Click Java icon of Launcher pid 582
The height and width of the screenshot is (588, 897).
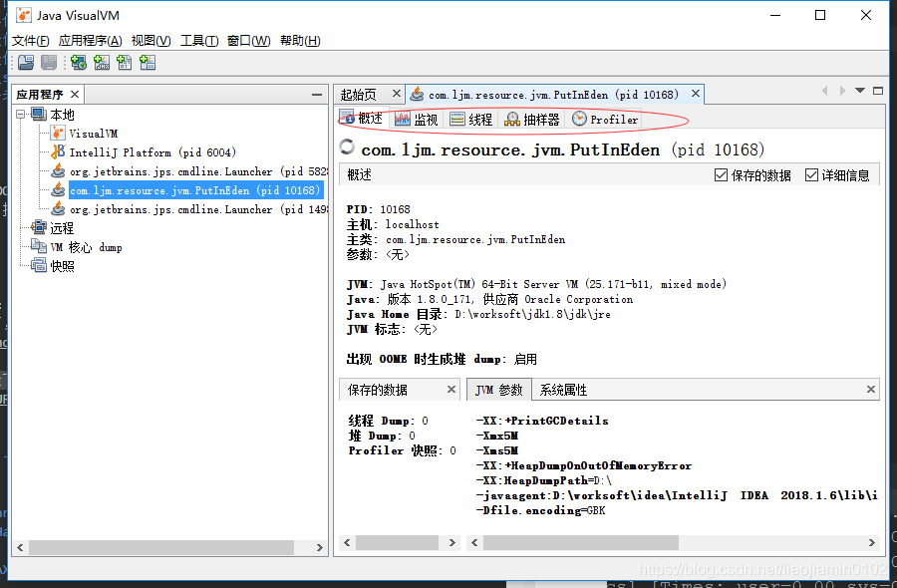point(58,171)
